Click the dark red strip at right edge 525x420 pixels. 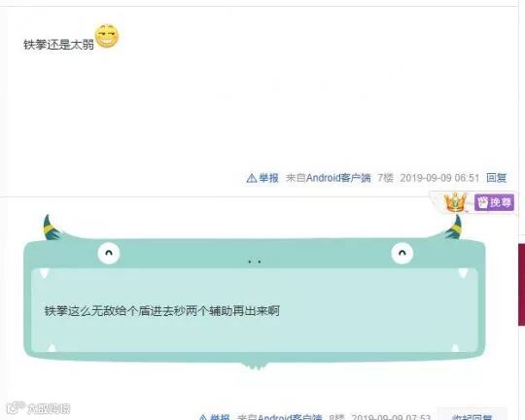pyautogui.click(x=522, y=285)
